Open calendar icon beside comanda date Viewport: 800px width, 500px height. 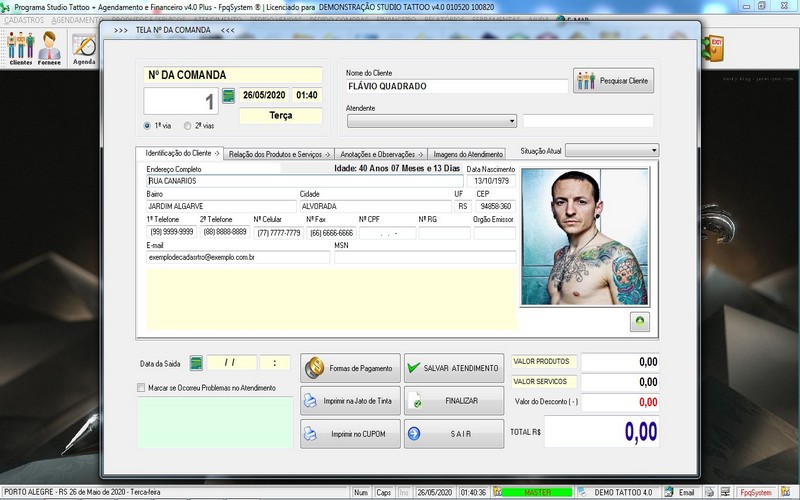pyautogui.click(x=229, y=95)
